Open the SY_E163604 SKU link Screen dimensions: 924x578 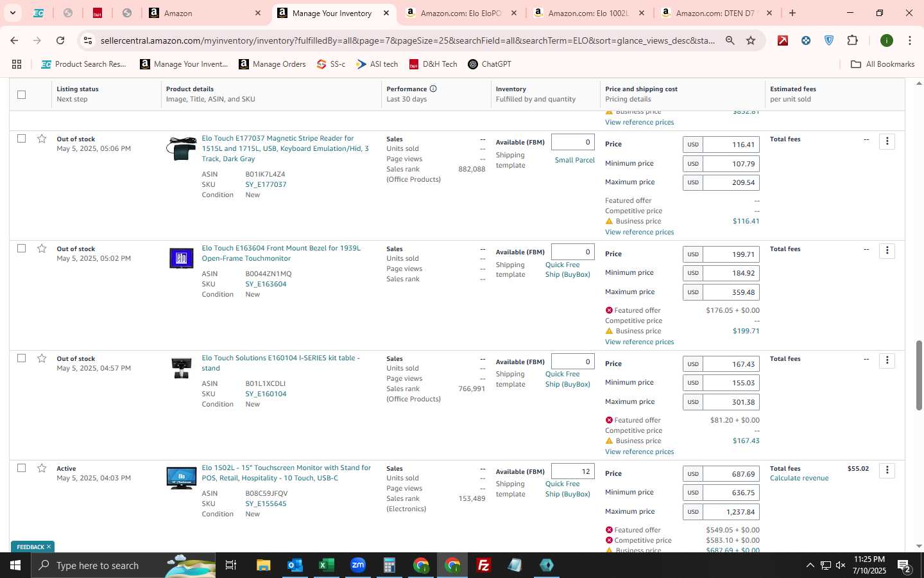(266, 284)
